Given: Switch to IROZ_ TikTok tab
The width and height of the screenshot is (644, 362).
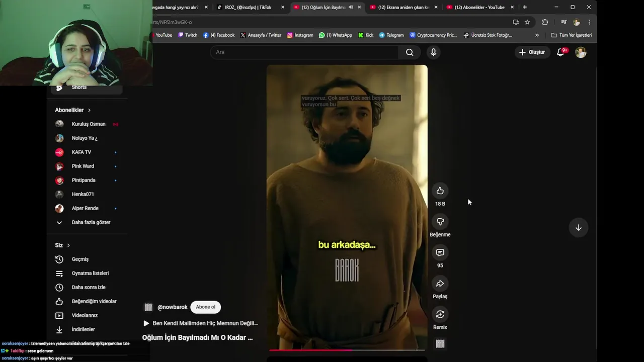Looking at the screenshot, I should pos(249,7).
